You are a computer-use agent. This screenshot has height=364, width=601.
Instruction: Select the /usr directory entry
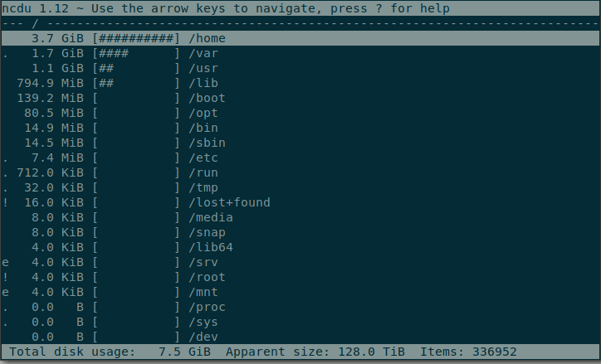(x=203, y=68)
